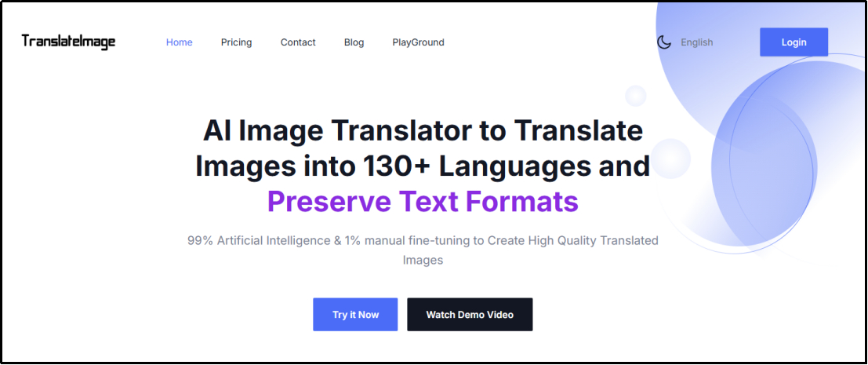Select PlayGround in the navigation bar
Viewport: 868px width, 365px height.
coord(418,42)
